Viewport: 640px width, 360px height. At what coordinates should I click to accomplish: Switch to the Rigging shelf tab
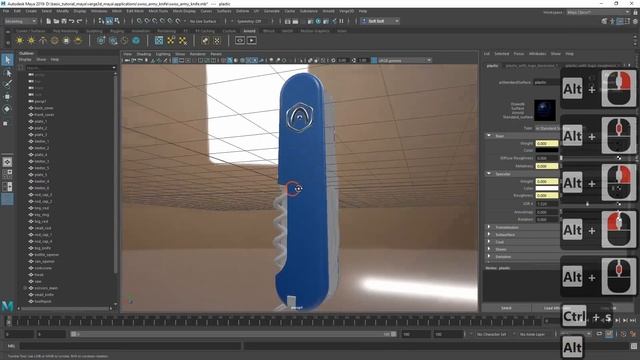(117, 31)
